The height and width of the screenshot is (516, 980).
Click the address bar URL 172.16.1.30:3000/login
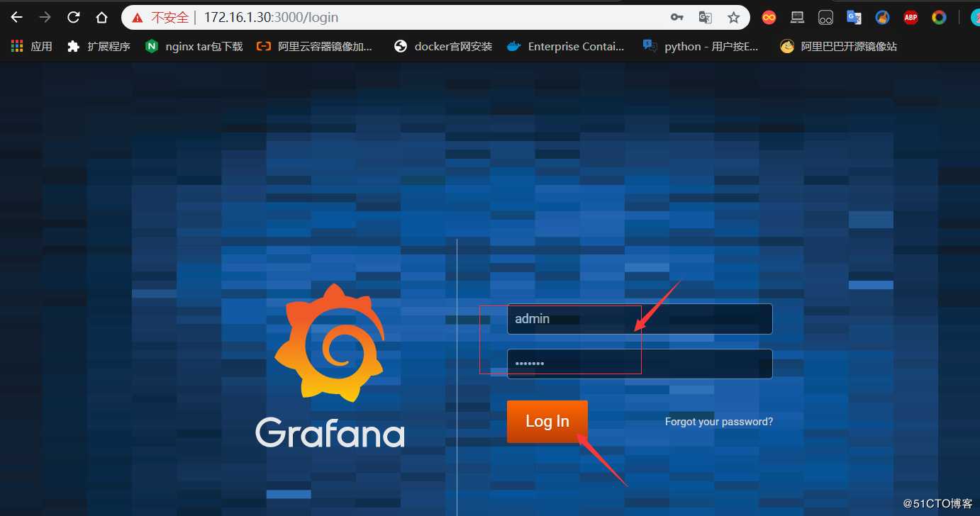(271, 17)
